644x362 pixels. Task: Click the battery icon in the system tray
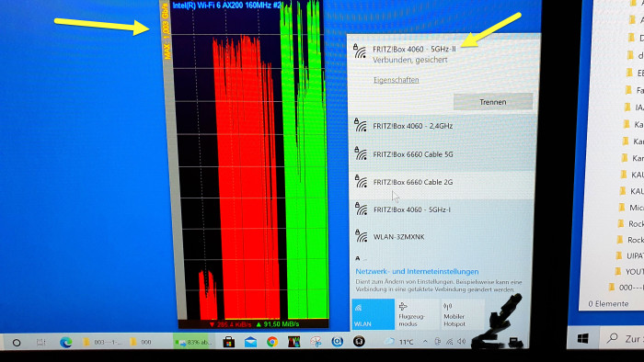tap(437, 341)
